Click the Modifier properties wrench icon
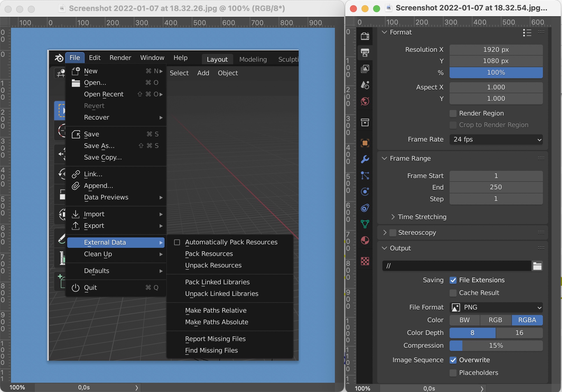The image size is (562, 392). click(x=365, y=159)
